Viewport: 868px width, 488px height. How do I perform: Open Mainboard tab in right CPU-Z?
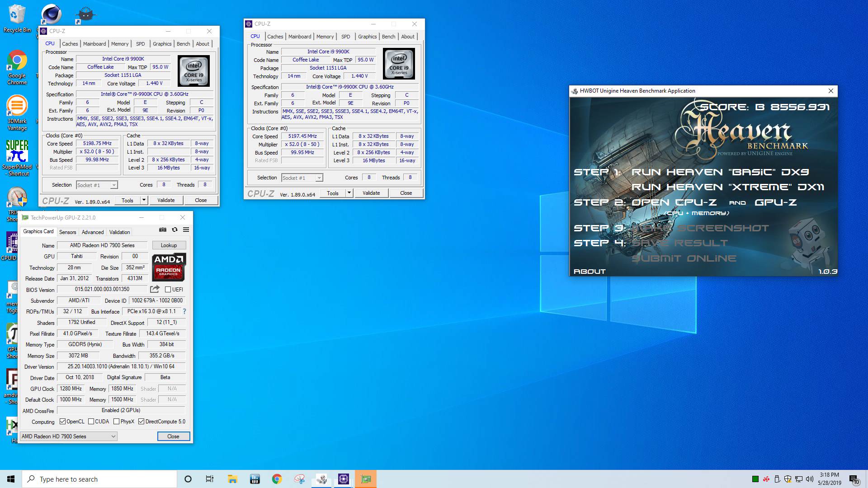coord(300,37)
